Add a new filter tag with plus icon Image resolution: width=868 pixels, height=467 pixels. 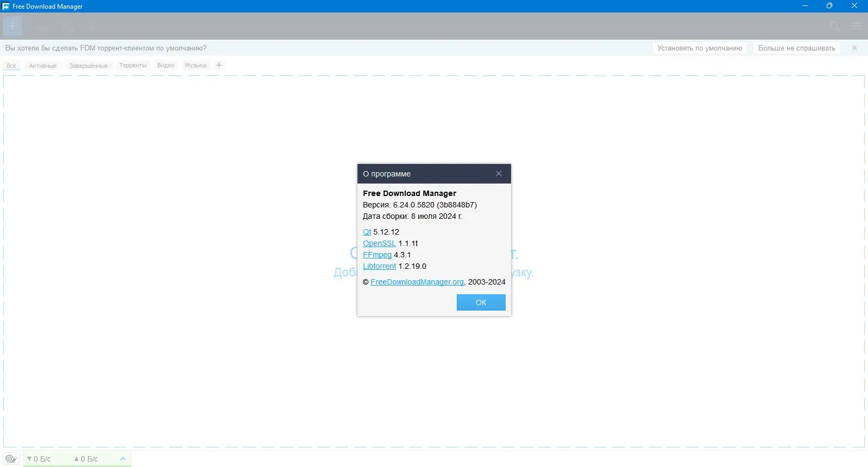pyautogui.click(x=219, y=65)
